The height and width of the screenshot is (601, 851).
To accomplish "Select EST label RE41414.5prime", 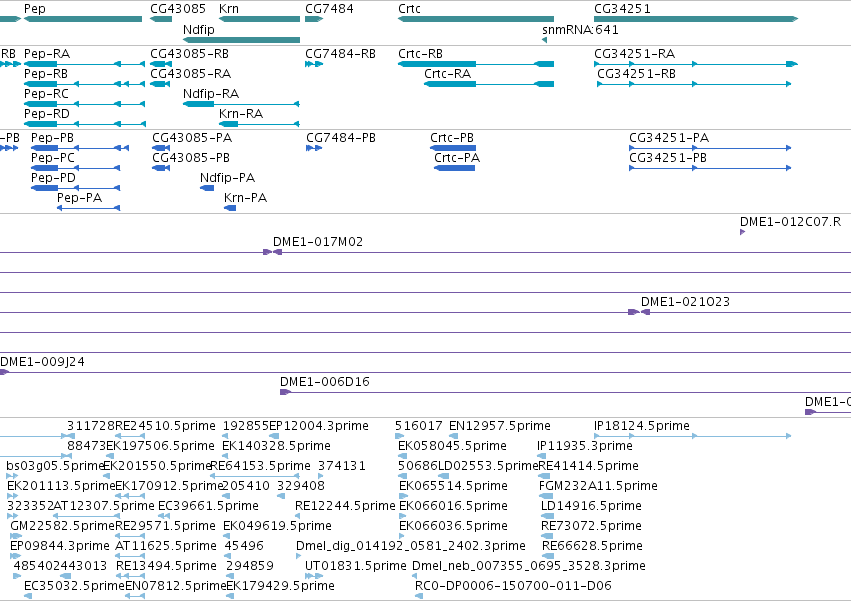I will click(589, 466).
